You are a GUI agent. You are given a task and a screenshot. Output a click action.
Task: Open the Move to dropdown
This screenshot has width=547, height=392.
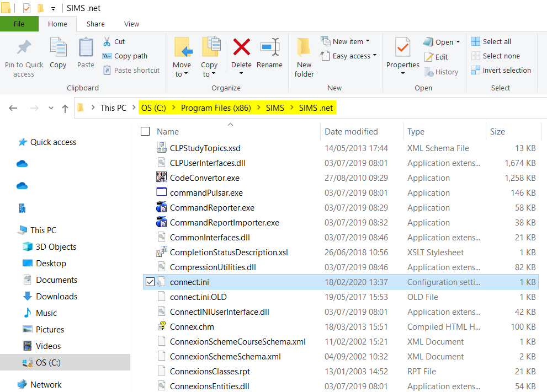[182, 69]
